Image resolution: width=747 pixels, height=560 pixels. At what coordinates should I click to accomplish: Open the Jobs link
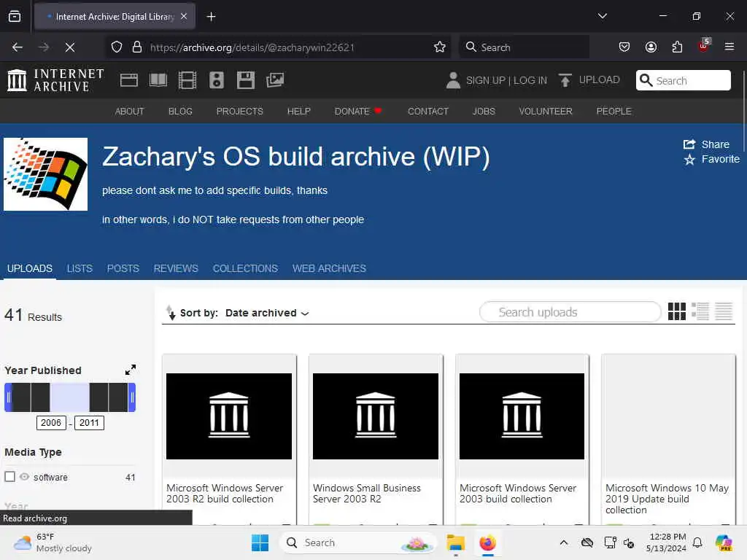(x=484, y=111)
